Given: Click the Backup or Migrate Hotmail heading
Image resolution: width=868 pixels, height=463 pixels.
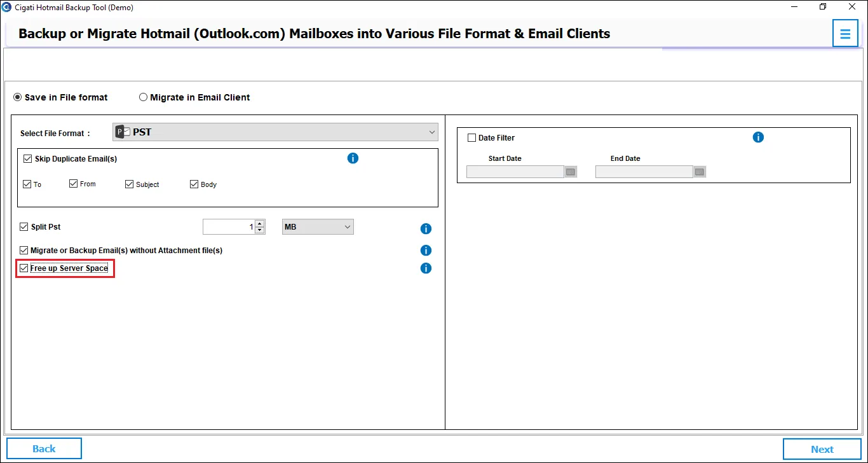Looking at the screenshot, I should 314,34.
